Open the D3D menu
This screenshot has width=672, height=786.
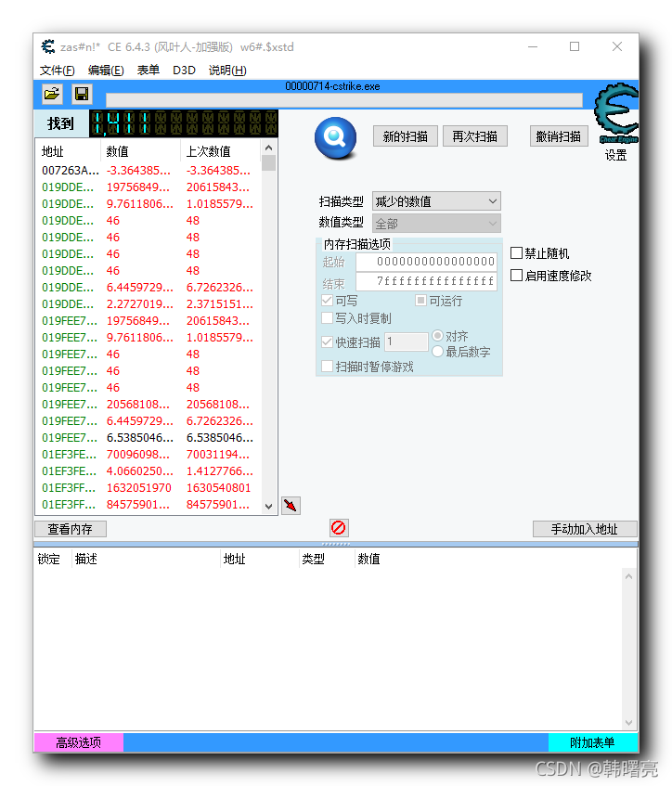point(184,71)
